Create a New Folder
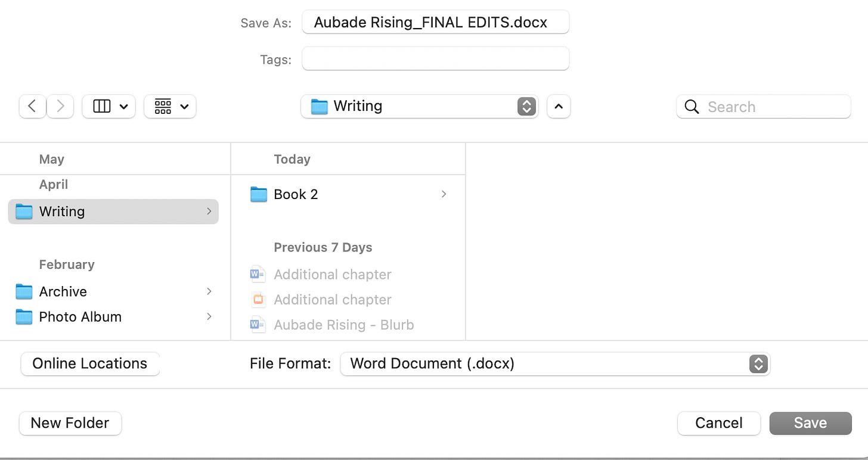Image resolution: width=868 pixels, height=460 pixels. point(70,423)
